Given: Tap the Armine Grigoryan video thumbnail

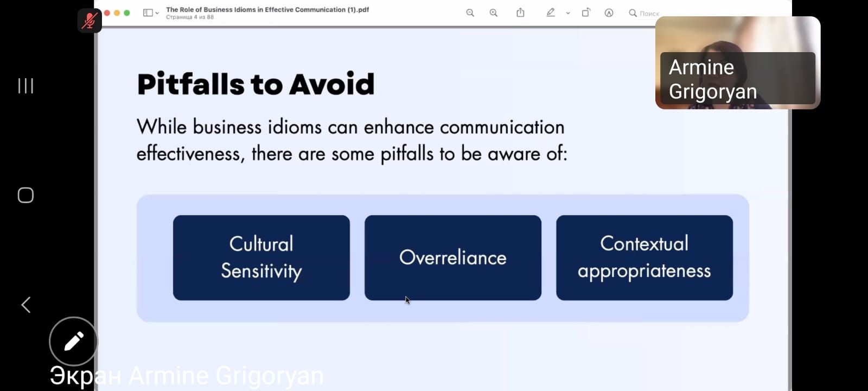Looking at the screenshot, I should click(x=737, y=62).
